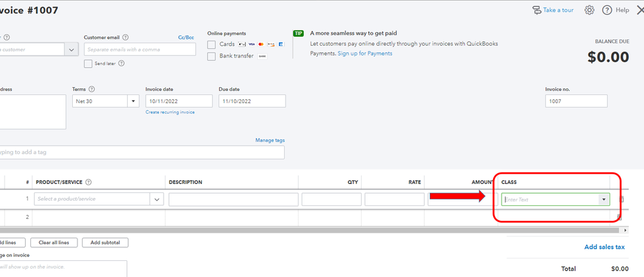Click the Customer email help icon
This screenshot has width=644, height=277.
point(126,37)
